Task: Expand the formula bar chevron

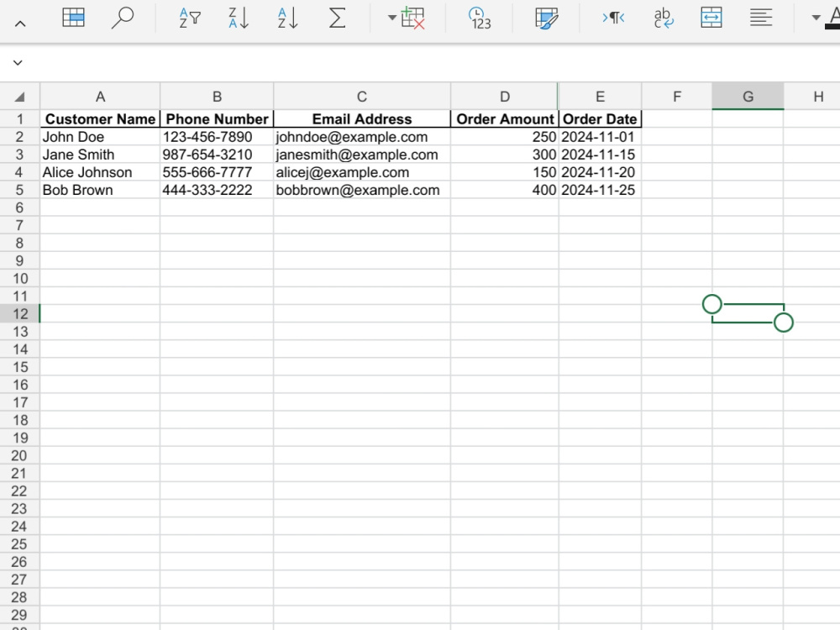Action: click(18, 63)
